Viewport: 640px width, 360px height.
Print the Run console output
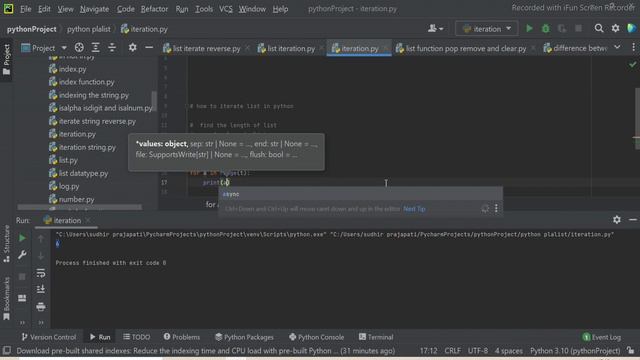coord(41,307)
